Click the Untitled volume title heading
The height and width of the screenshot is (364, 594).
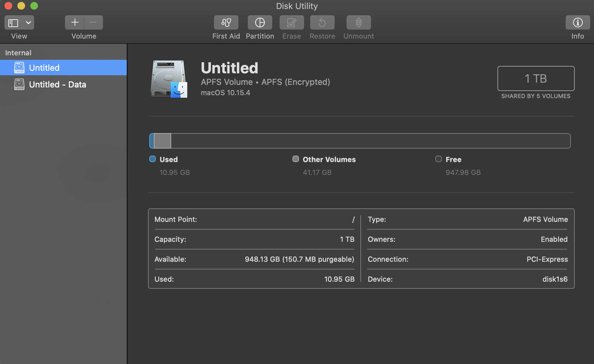tap(229, 68)
